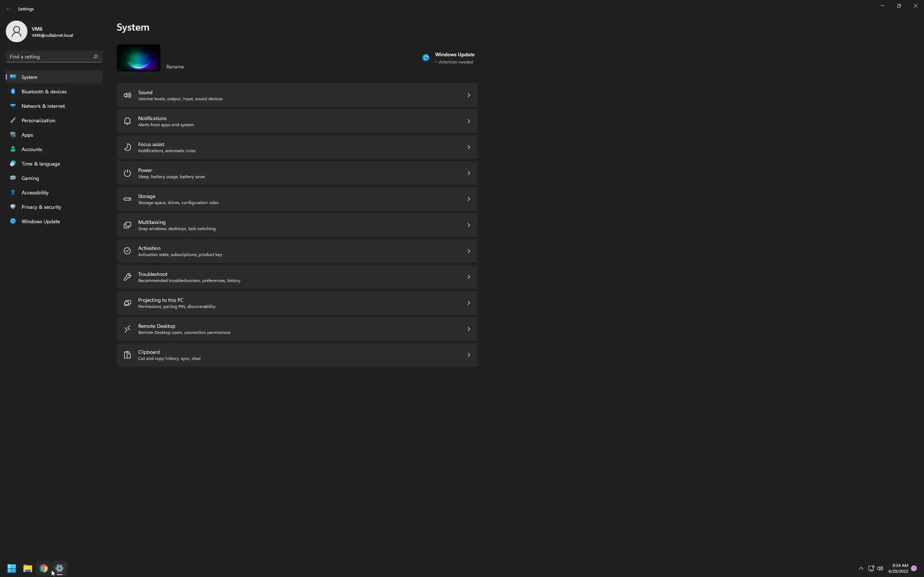Click the Sound speaker icon

pyautogui.click(x=127, y=96)
